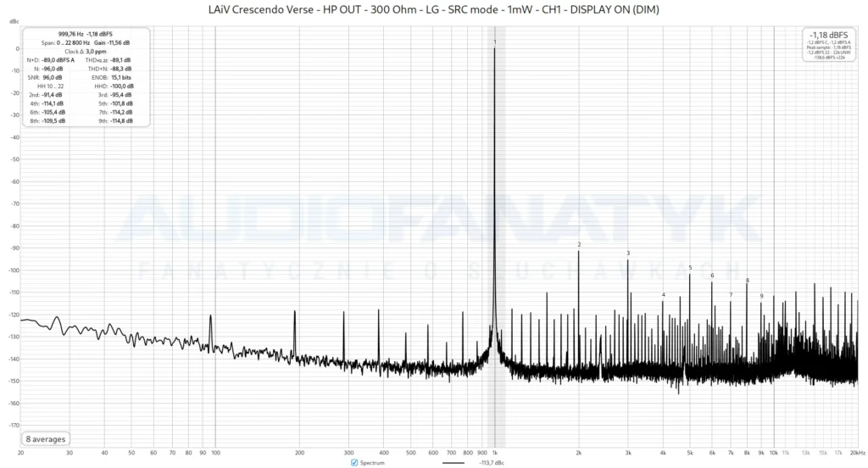Uncheck the Spectrum trace checkbox

[354, 462]
